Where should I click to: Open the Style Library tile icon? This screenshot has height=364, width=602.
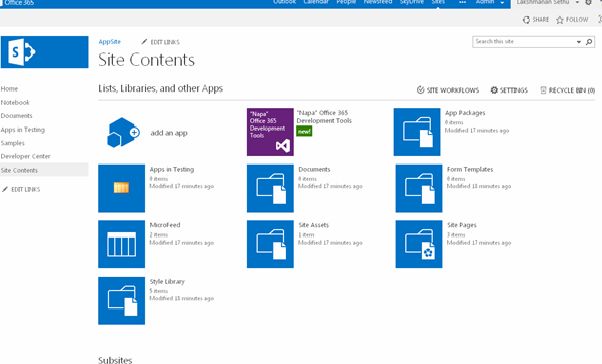pyautogui.click(x=121, y=301)
